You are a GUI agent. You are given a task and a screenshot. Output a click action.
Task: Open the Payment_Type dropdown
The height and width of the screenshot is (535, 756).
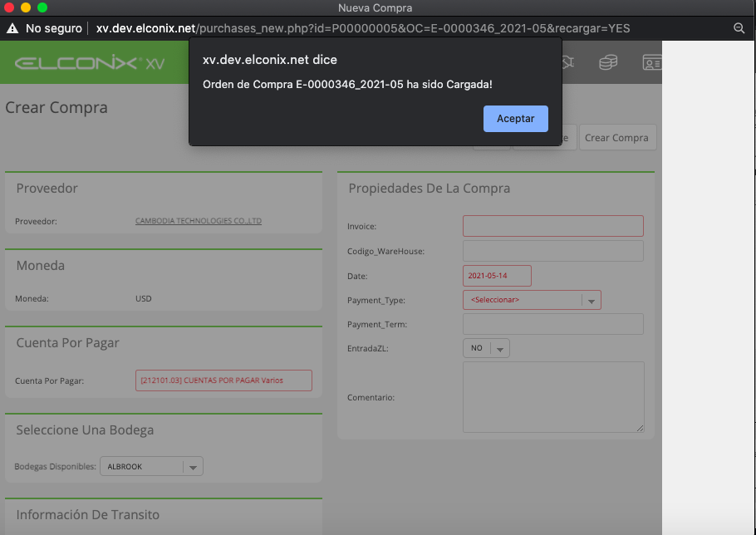(x=532, y=300)
